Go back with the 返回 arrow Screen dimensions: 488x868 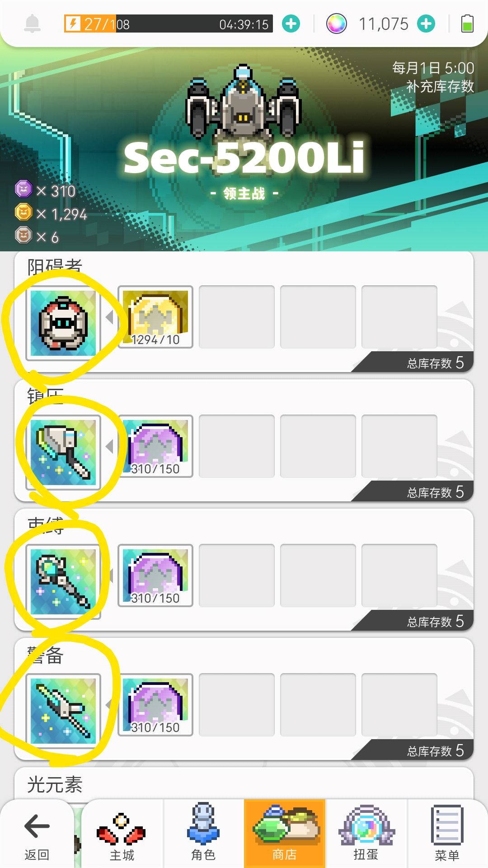coord(37,835)
